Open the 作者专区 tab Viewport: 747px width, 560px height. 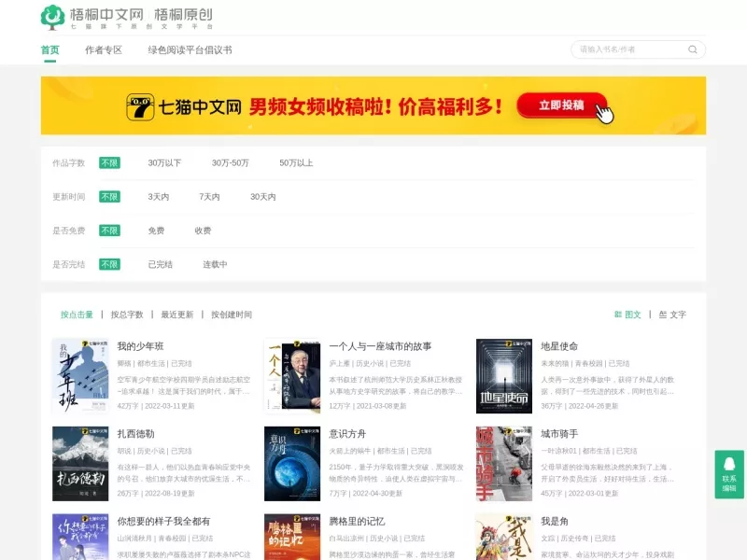[x=104, y=50]
